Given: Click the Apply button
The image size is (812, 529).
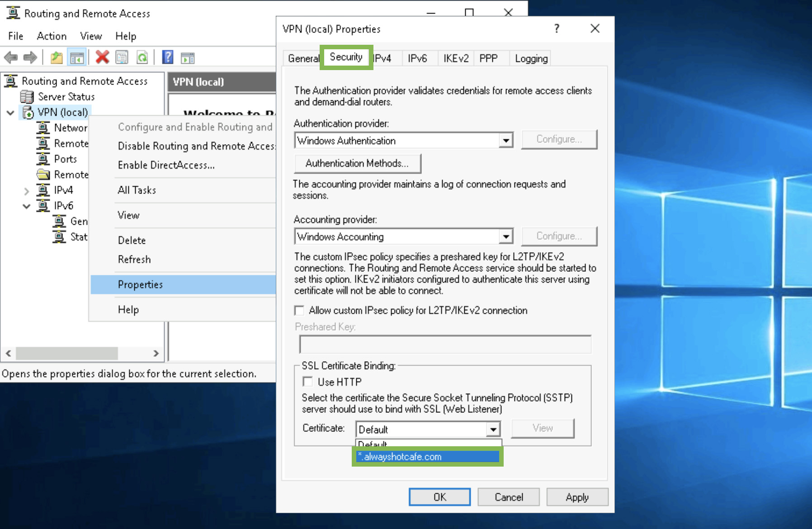Looking at the screenshot, I should coord(577,497).
